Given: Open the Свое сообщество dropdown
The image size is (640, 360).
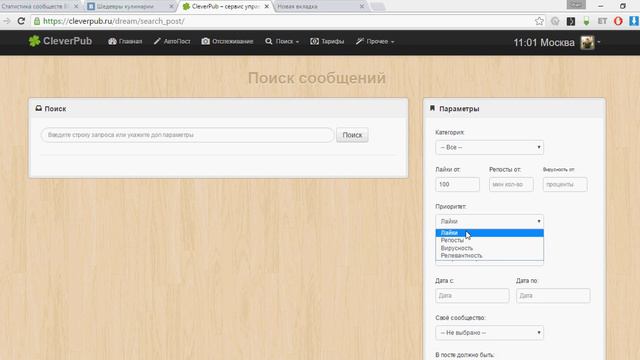Looking at the screenshot, I should click(x=489, y=333).
